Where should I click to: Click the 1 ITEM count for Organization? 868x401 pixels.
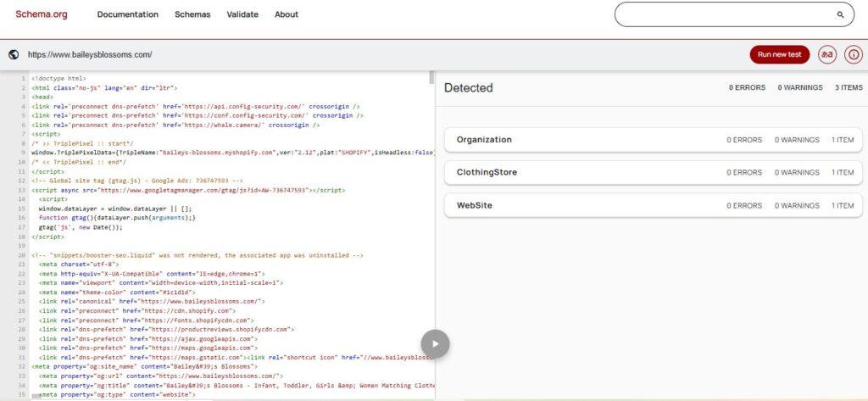843,140
